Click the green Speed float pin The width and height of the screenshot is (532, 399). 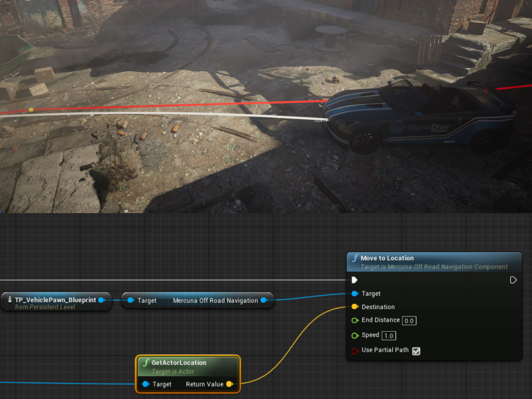[x=355, y=335]
